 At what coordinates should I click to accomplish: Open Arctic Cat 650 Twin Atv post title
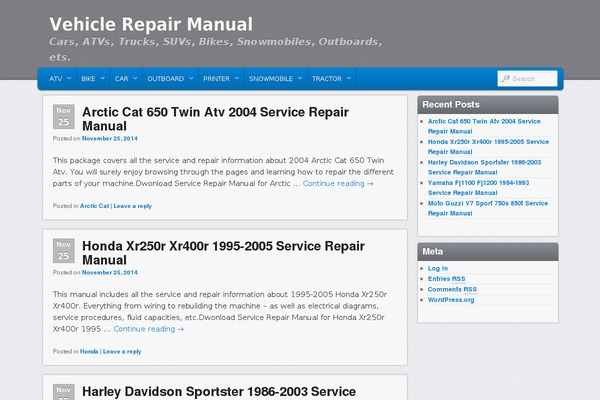coord(215,119)
